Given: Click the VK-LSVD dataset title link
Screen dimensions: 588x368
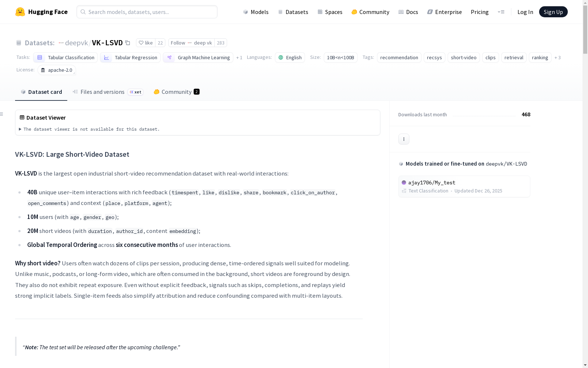Looking at the screenshot, I should [107, 43].
